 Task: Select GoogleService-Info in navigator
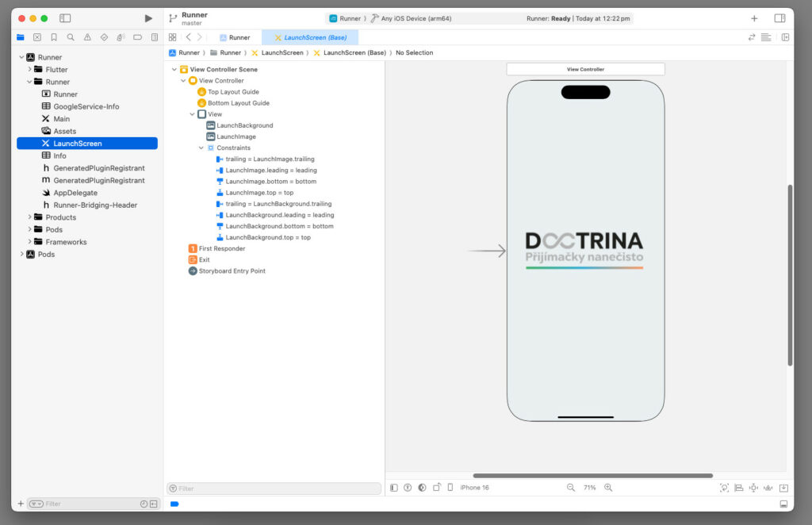click(87, 106)
